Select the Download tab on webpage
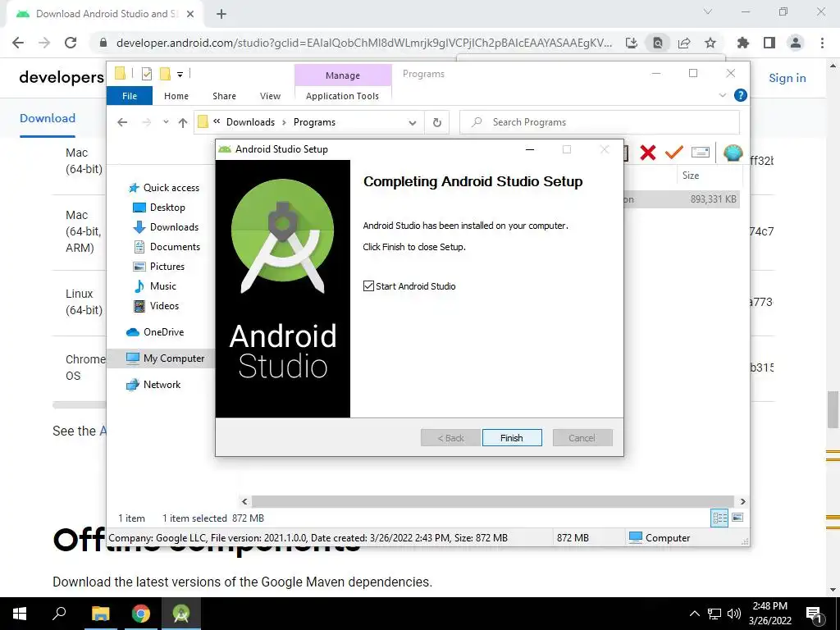 48,118
